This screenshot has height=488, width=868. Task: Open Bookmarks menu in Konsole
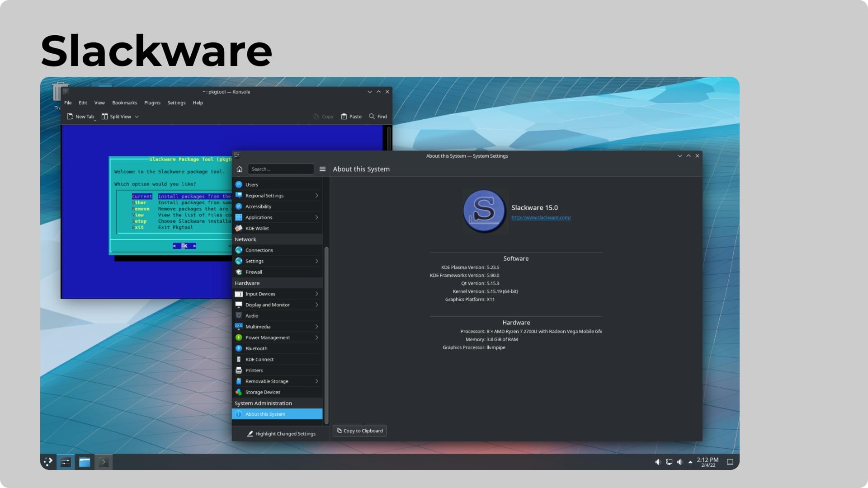pos(124,103)
